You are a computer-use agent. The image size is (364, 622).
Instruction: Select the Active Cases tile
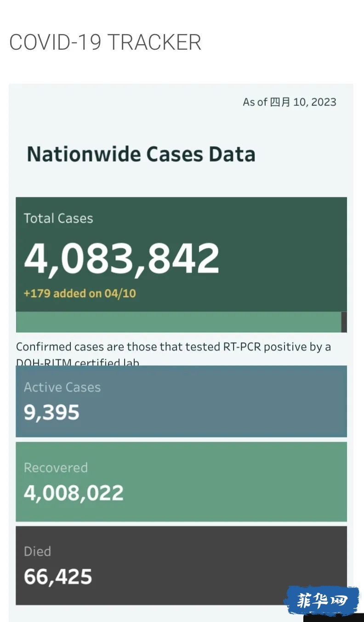click(181, 401)
